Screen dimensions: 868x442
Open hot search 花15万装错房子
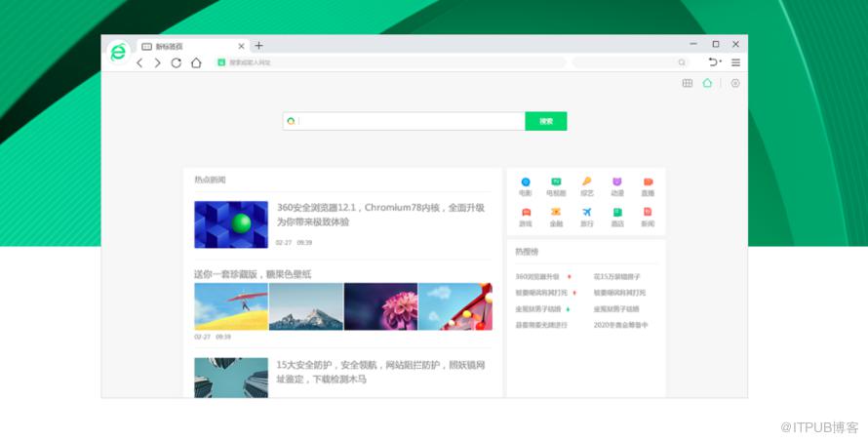tap(616, 276)
